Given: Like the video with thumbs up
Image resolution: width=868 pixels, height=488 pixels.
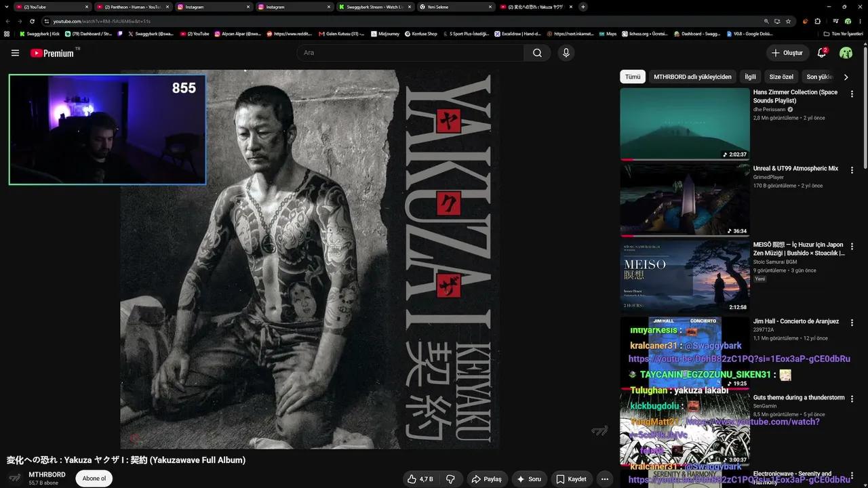Looking at the screenshot, I should pos(420,479).
